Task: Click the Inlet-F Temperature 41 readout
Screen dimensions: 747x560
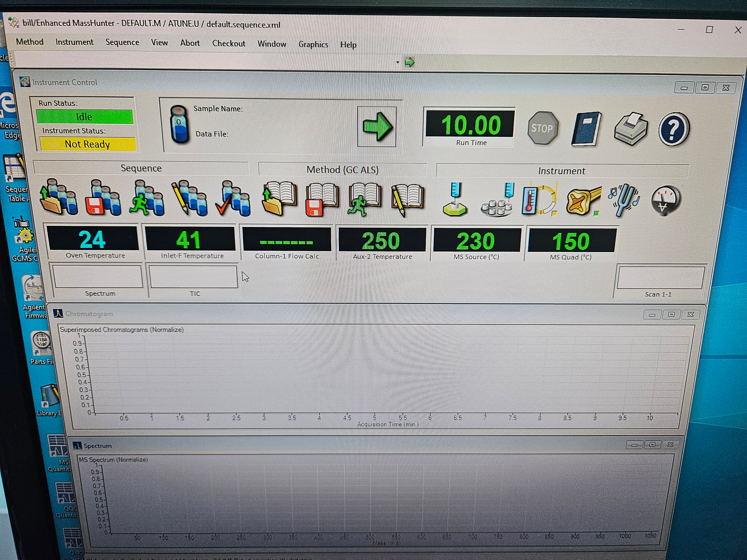Action: (190, 239)
